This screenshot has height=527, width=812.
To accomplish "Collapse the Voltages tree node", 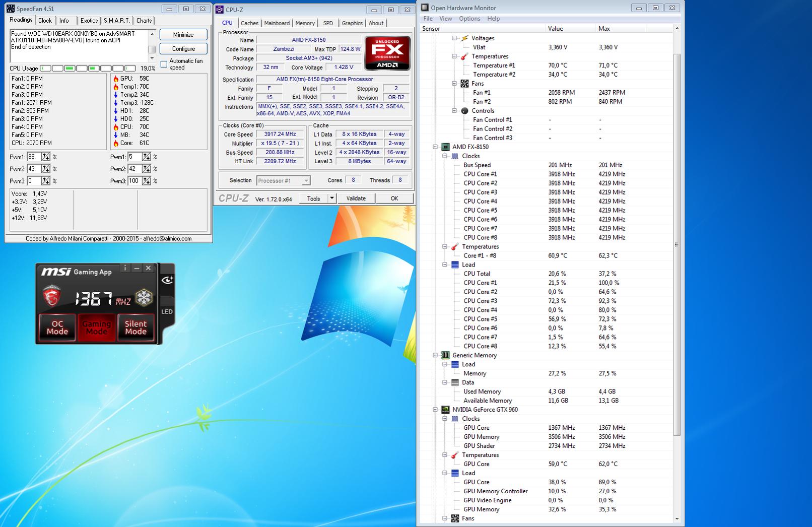I will click(x=454, y=38).
